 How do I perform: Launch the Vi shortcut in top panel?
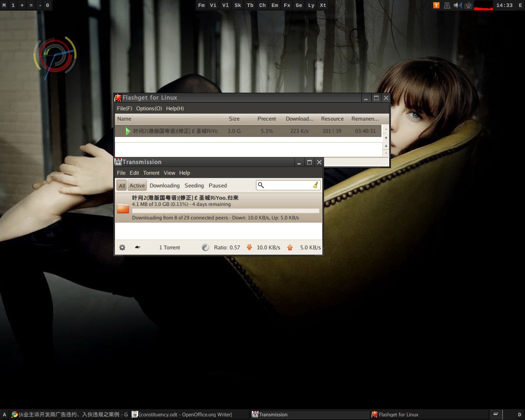[213, 5]
